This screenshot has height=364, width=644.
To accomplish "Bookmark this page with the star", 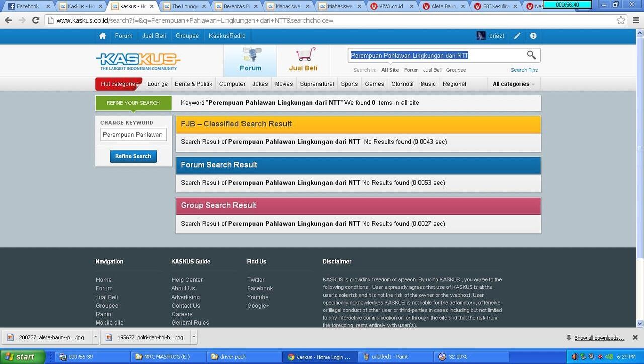I will (621, 20).
